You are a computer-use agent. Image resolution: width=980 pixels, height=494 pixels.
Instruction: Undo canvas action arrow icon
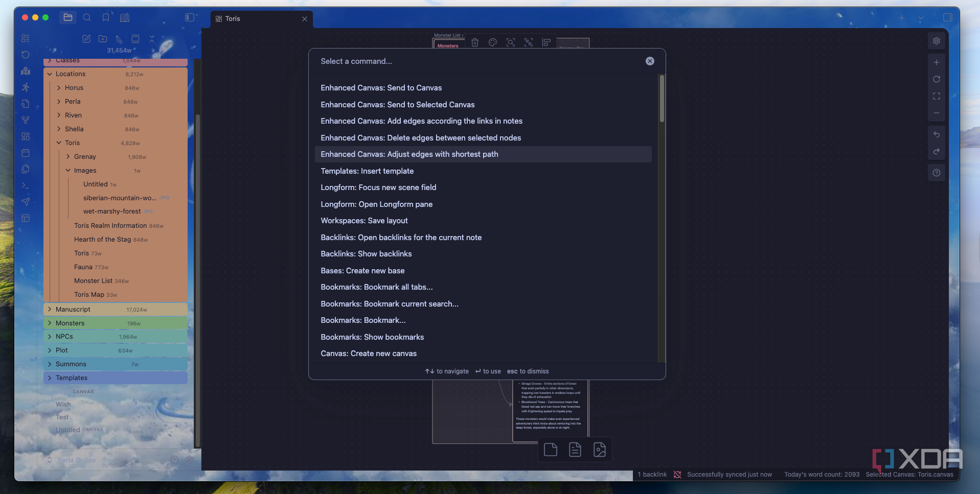coord(937,134)
